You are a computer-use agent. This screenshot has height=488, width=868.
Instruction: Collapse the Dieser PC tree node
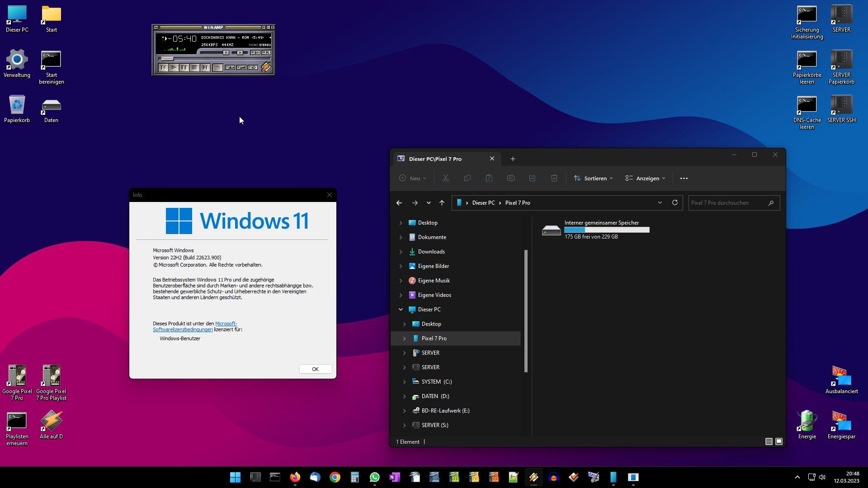coord(401,310)
